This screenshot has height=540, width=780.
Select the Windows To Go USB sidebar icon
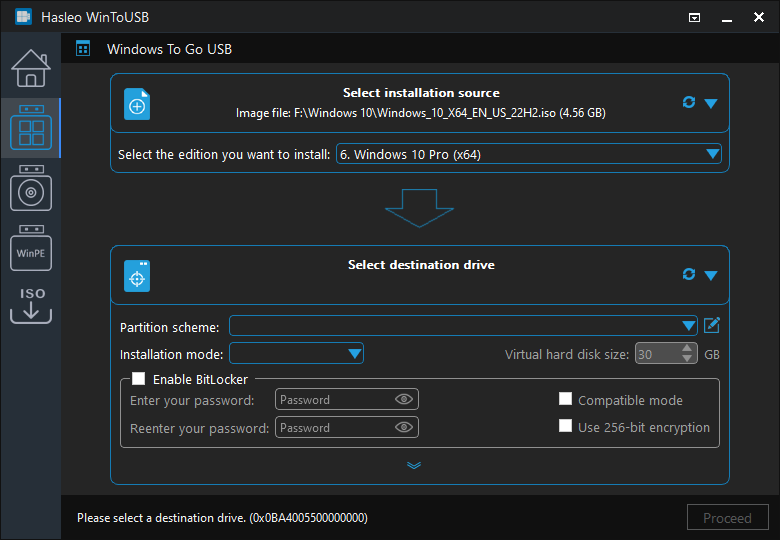point(30,128)
